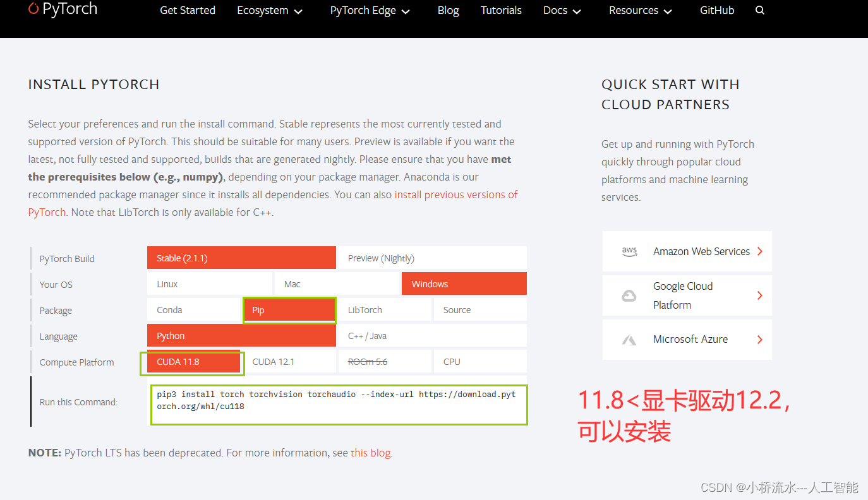The height and width of the screenshot is (500, 868).
Task: Click the 'Package' row label
Action: [56, 311]
